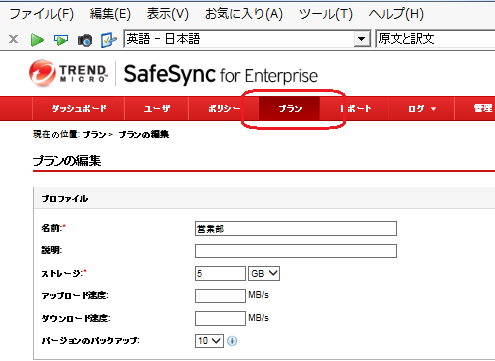Click the プランの編集 page heading
This screenshot has width=495, height=361.
point(67,161)
